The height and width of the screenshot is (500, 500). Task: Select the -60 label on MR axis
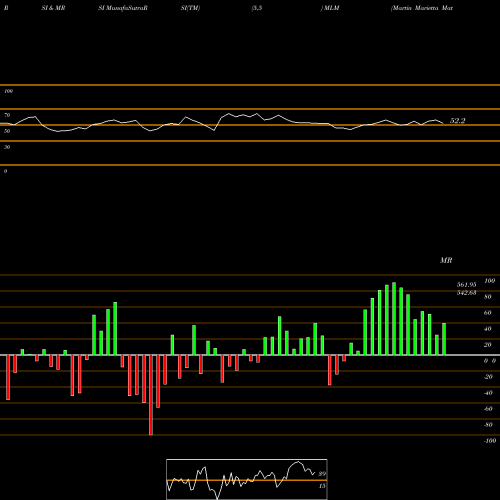[488, 409]
